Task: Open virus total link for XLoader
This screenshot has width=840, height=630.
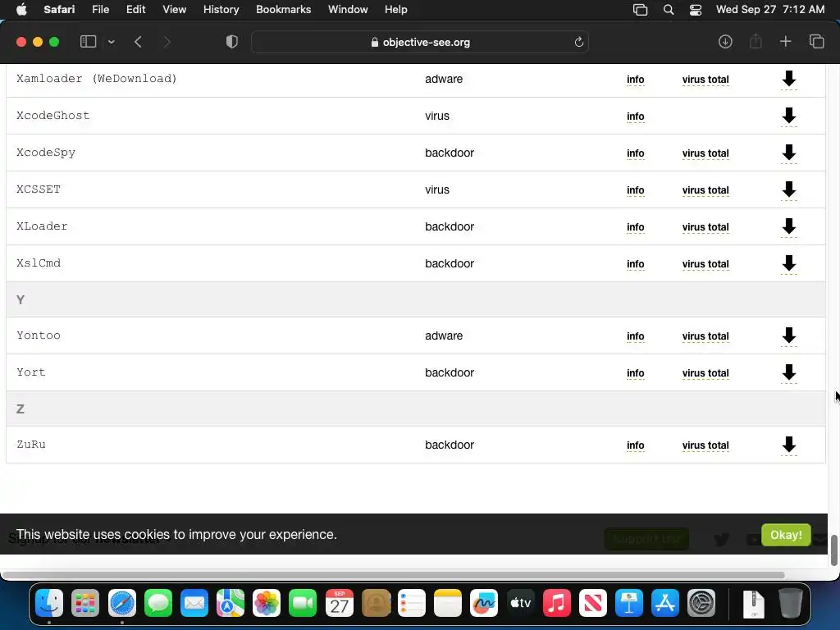Action: pos(705,227)
